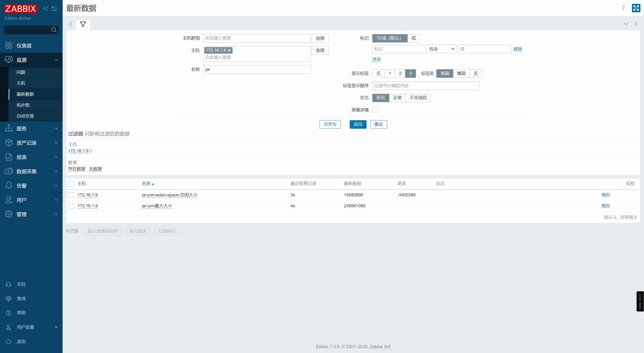
Task: Click 选择 button next to 主机群组
Action: pos(320,38)
